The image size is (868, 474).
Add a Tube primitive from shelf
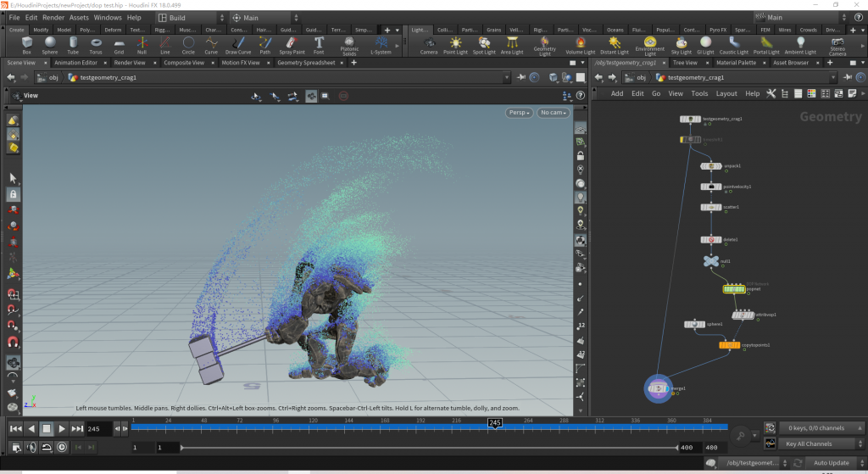(73, 46)
